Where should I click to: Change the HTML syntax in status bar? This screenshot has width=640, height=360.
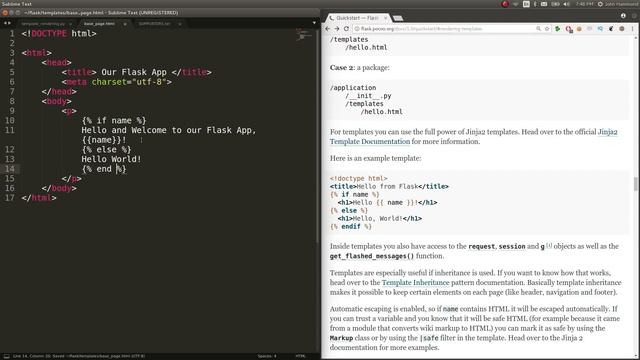300,356
